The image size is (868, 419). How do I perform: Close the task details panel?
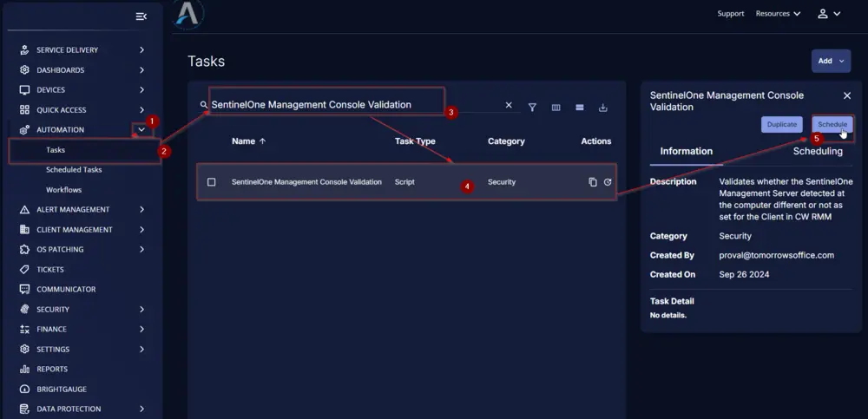[x=847, y=95]
